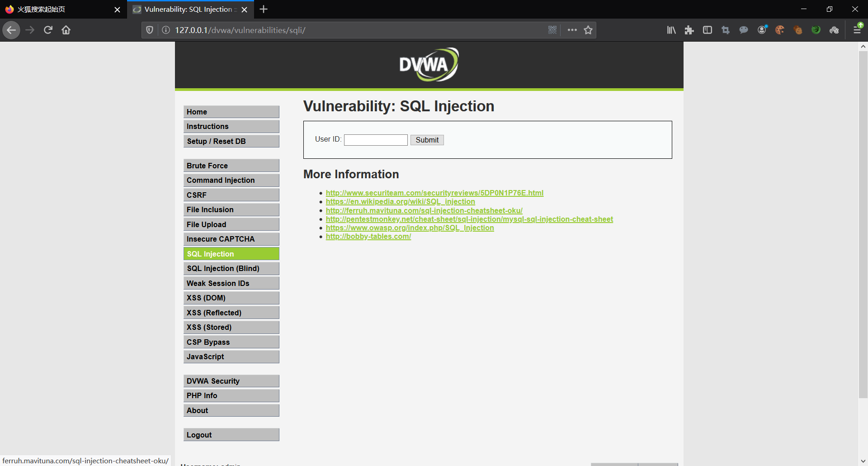Open File Inclusion page

(x=231, y=209)
